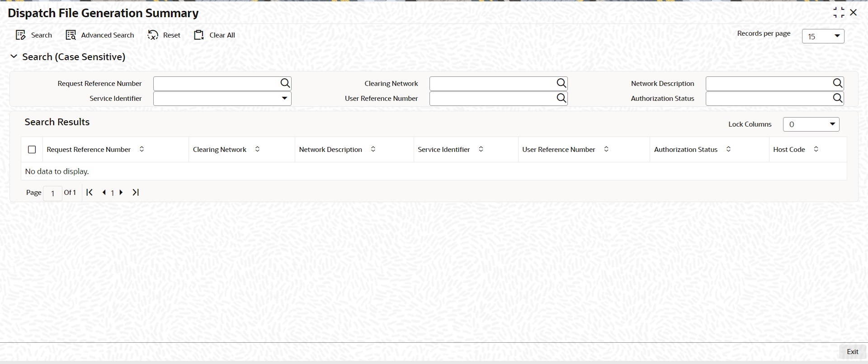Open lookup for Network Description
The image size is (868, 364).
pyautogui.click(x=838, y=83)
